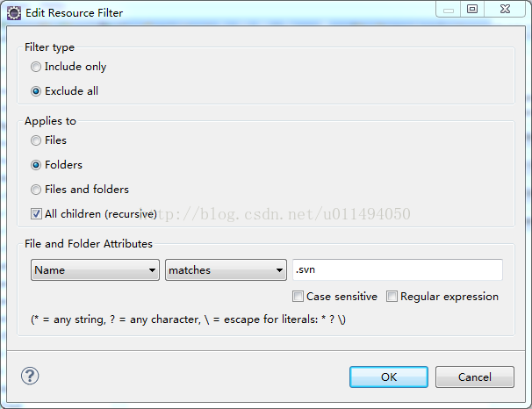Screen dimensions: 532x409
Task: Click the File and Folder Attributes label
Action: [89, 244]
